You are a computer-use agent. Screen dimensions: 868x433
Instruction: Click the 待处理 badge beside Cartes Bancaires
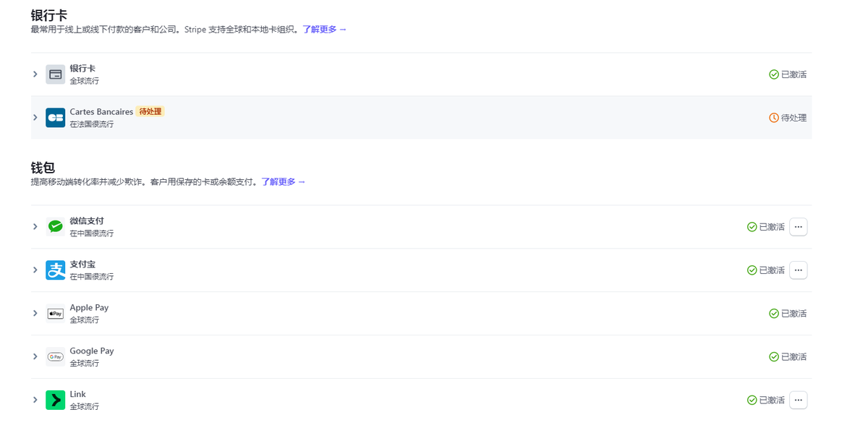pyautogui.click(x=151, y=112)
